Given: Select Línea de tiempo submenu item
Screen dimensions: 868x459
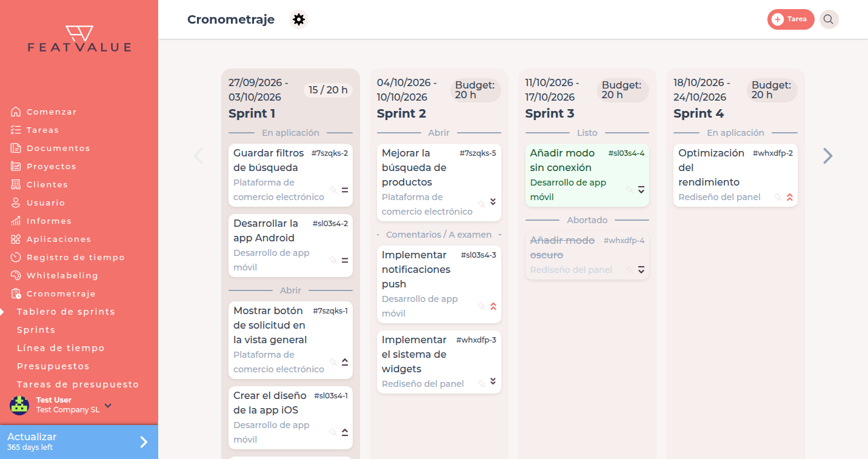Looking at the screenshot, I should [x=61, y=348].
